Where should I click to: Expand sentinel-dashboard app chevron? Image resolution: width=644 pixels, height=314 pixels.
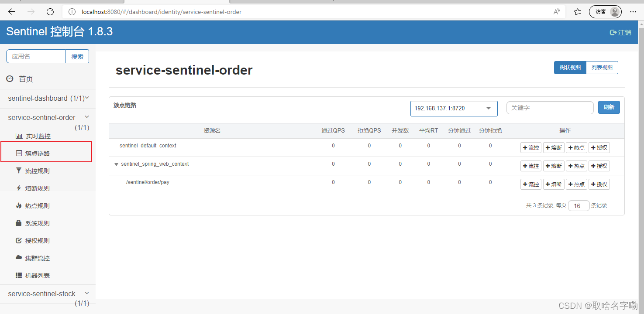click(87, 98)
